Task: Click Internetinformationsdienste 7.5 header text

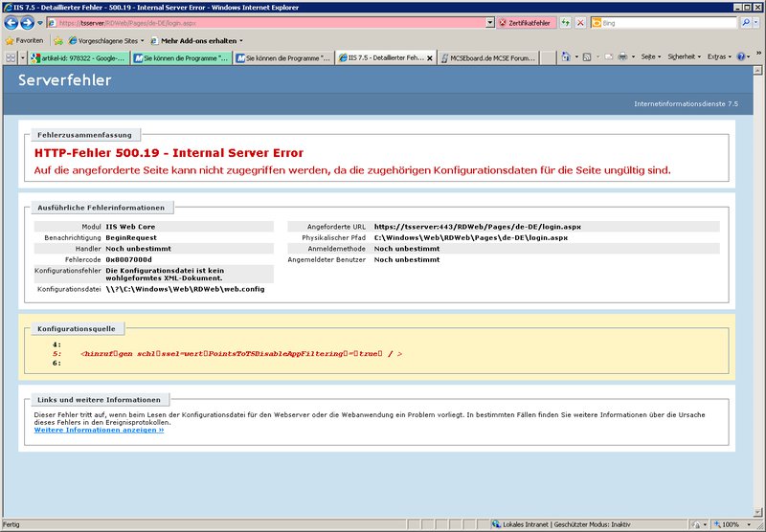Action: [686, 104]
